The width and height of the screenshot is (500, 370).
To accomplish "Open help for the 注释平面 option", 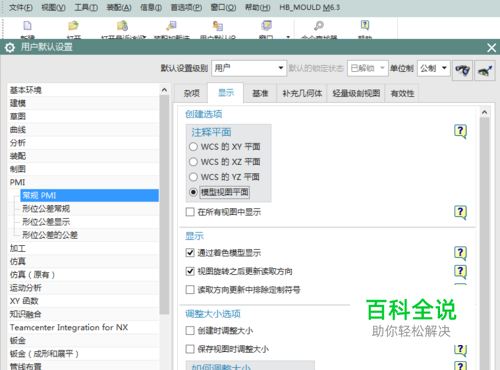I will pyautogui.click(x=460, y=131).
